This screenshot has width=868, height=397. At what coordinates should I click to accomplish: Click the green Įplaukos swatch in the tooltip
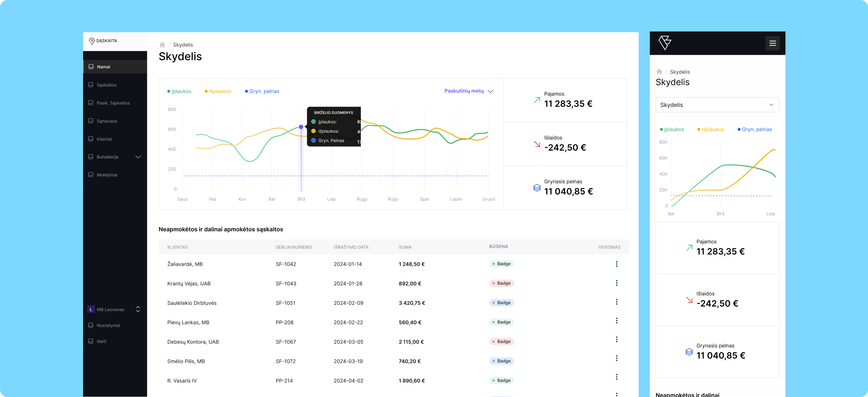(x=314, y=122)
